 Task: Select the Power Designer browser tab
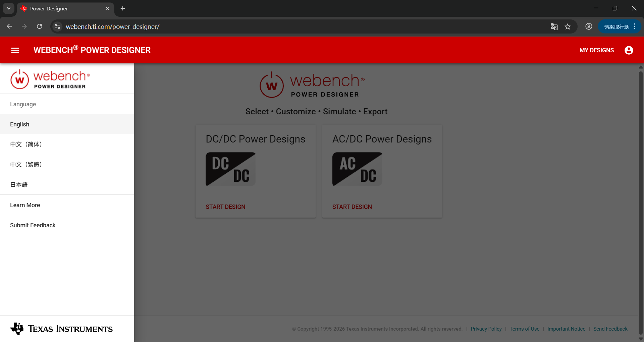coord(65,8)
